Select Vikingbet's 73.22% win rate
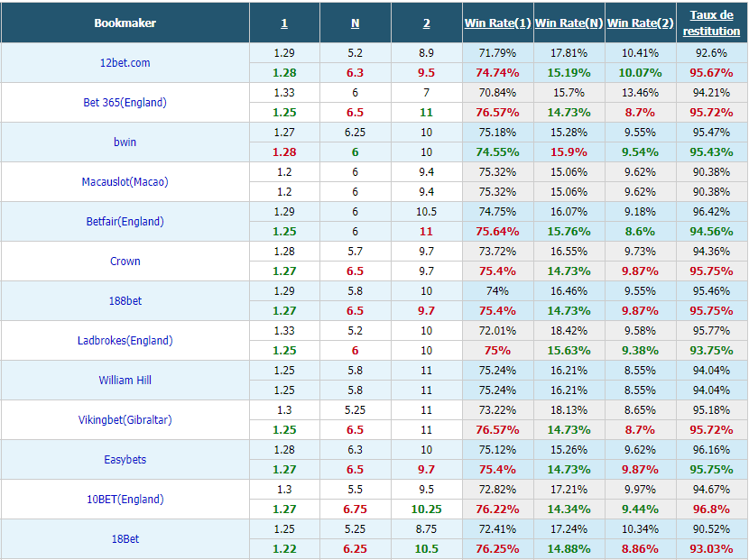Image resolution: width=749 pixels, height=560 pixels. (497, 409)
